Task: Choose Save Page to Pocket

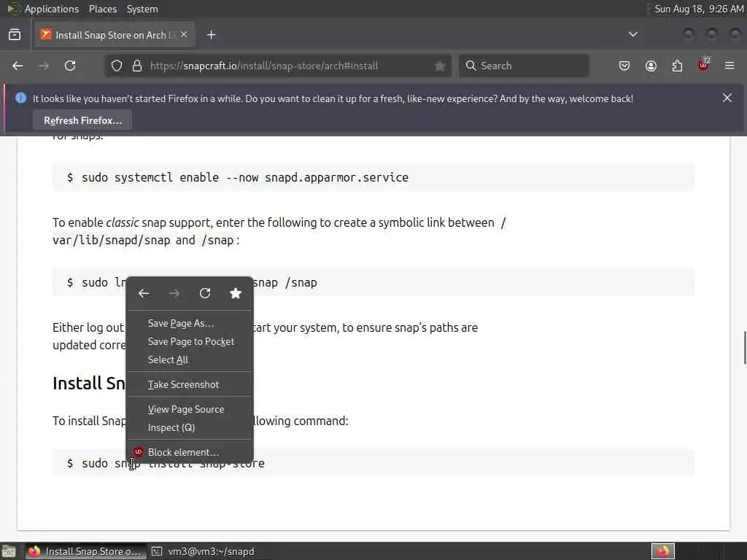Action: coord(190,341)
